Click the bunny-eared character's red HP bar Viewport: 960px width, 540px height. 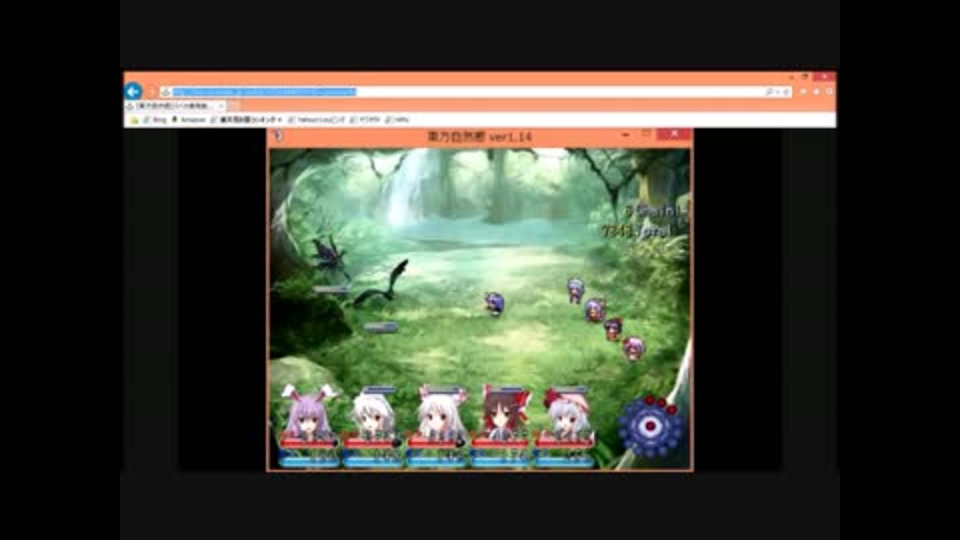[x=309, y=442]
